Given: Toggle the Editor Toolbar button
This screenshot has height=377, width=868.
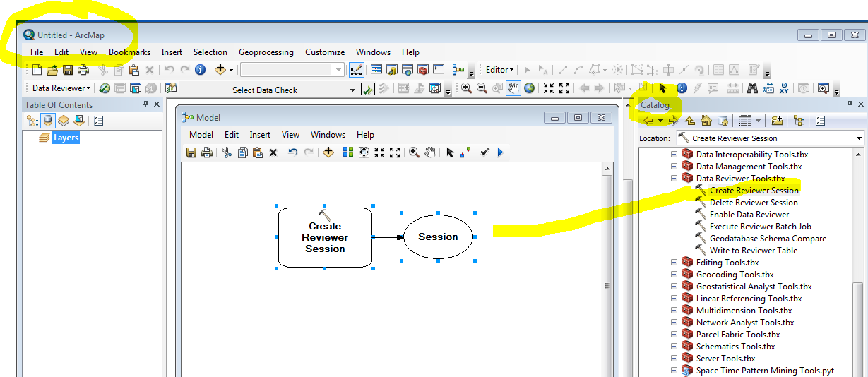Looking at the screenshot, I should (357, 70).
